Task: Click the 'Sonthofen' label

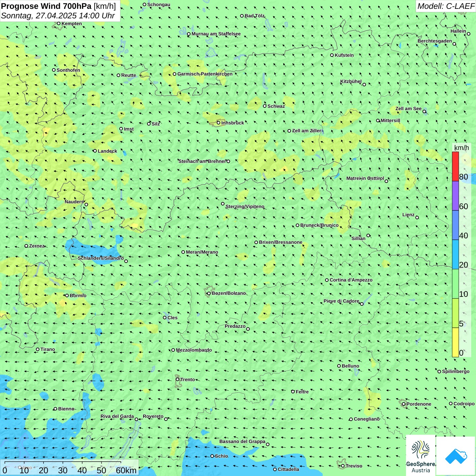Action: (68, 70)
